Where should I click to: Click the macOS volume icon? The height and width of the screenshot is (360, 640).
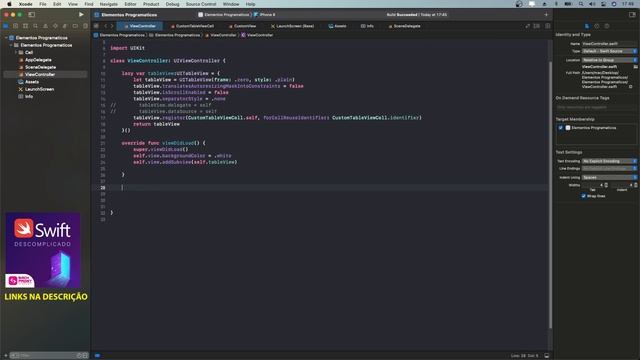(592, 4)
